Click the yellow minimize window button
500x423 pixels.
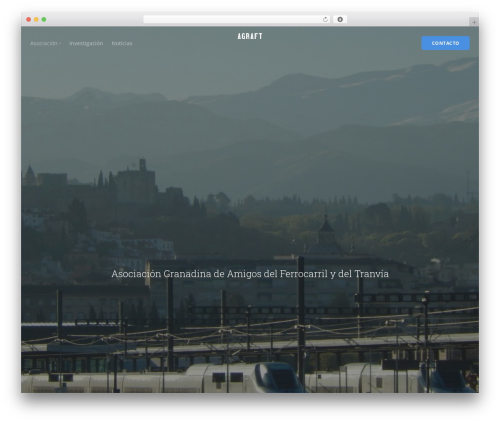pos(36,19)
